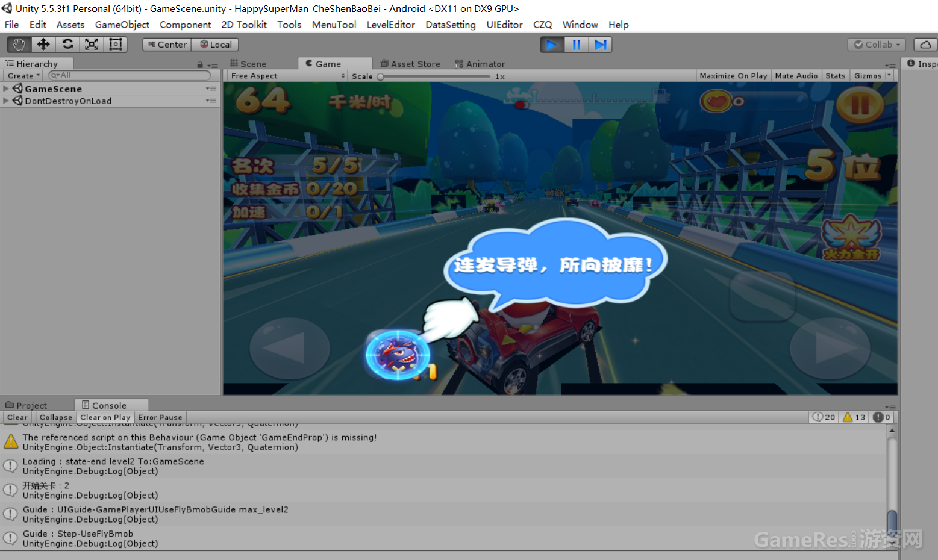Expand the GameScene tree item
938x560 pixels.
[x=6, y=89]
